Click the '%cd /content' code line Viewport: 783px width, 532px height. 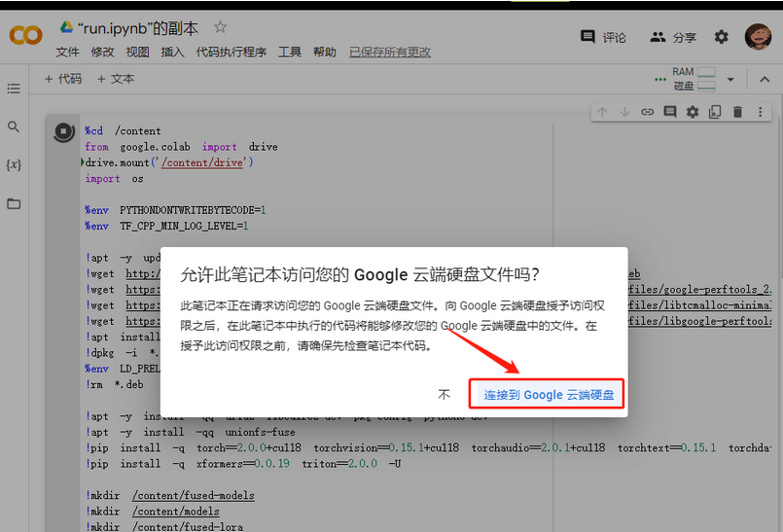[x=123, y=131]
